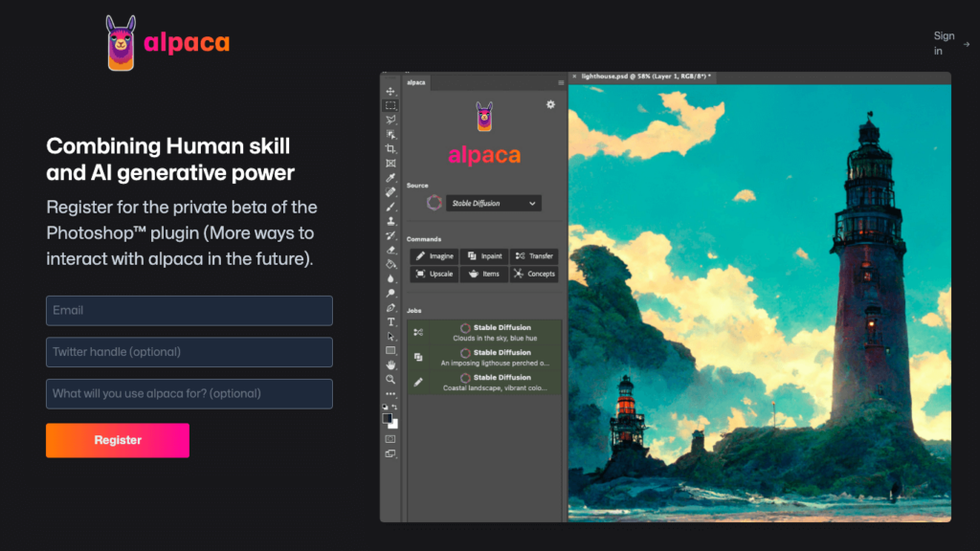This screenshot has width=980, height=551.
Task: Select the Zoom magnifier tool
Action: 390,380
